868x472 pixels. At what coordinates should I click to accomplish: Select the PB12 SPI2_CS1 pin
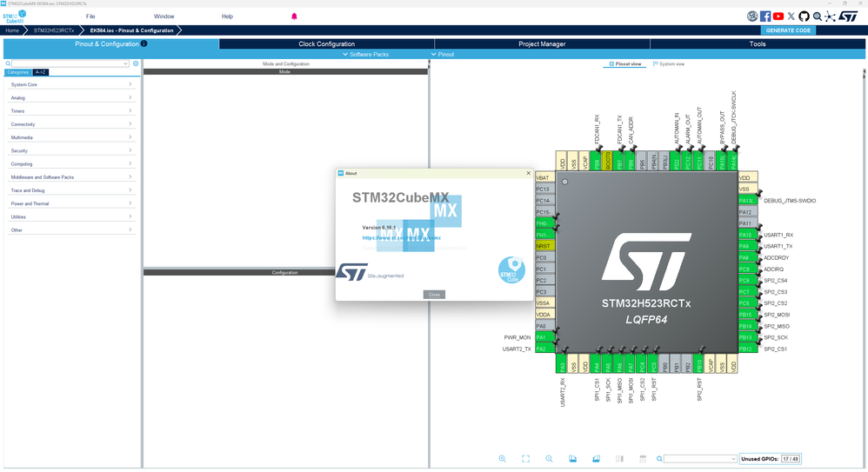tap(747, 349)
